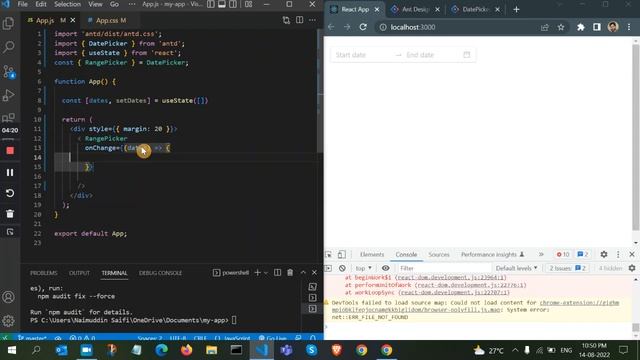Open the Edit menu
Screen dimensions: 640x360
point(41,4)
